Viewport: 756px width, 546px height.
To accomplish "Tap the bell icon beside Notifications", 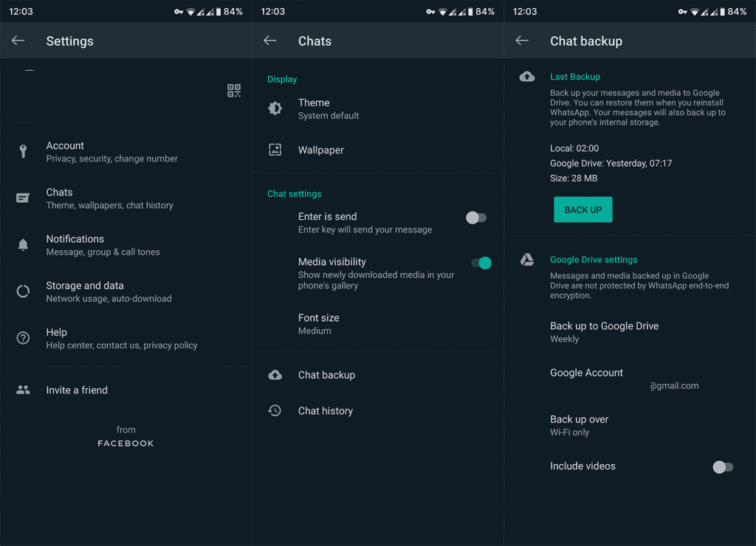I will coord(23,245).
